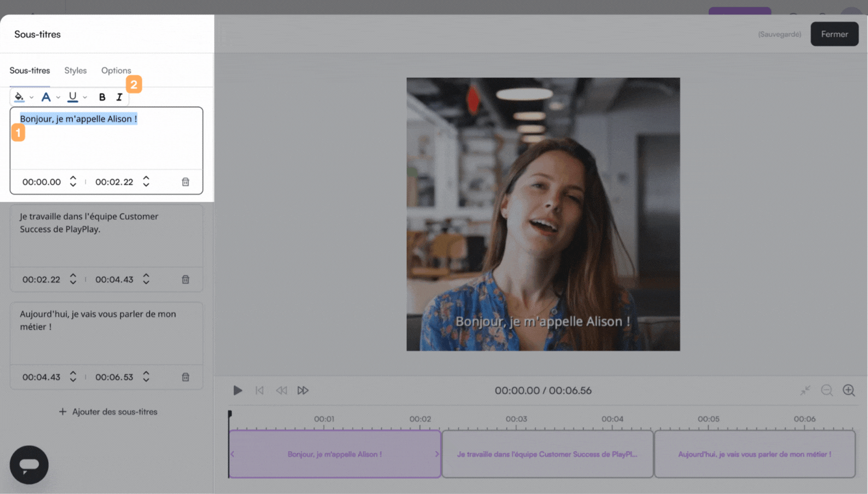
Task: Click into the 'Aujourd'hui, je vais vous parler' subtitle box
Action: coord(107,333)
